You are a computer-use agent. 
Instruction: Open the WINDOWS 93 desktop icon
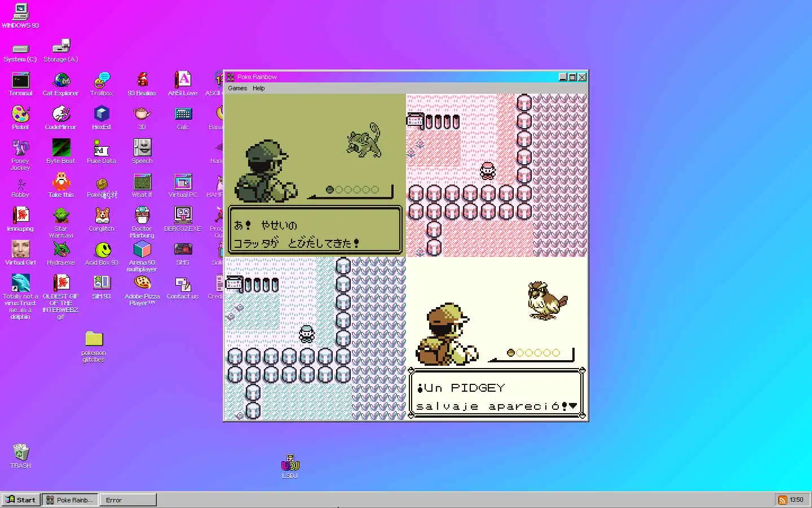click(20, 15)
